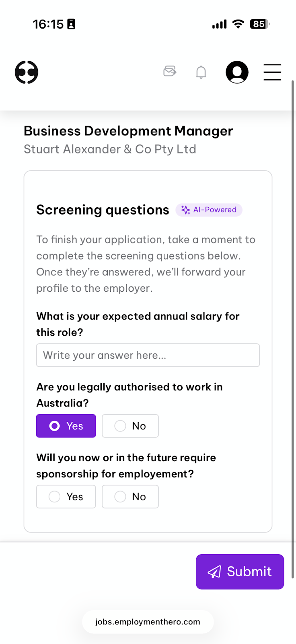This screenshot has height=644, width=296.
Task: Click Stuart Alexander & Co Pty Ltd
Action: click(x=110, y=149)
